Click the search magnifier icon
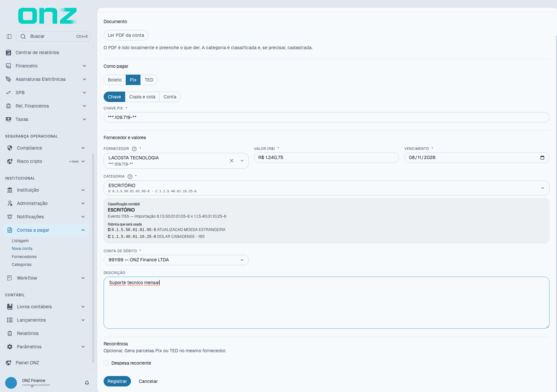 click(23, 36)
